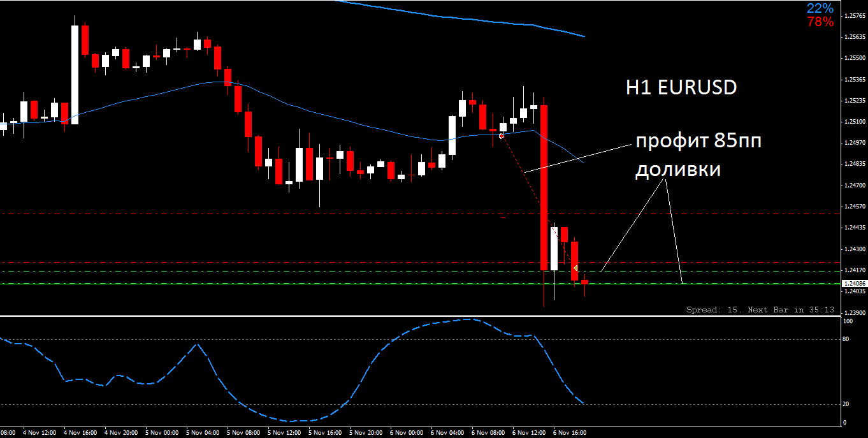The image size is (868, 438).
Task: Click time axis label 5 Nov 04:00
Action: tap(204, 433)
